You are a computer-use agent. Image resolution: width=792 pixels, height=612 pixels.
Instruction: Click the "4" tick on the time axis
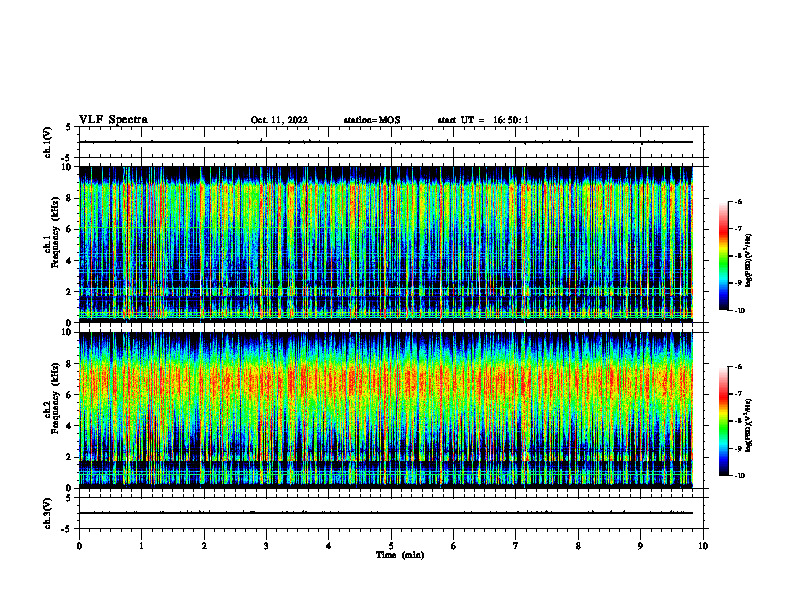tap(329, 546)
